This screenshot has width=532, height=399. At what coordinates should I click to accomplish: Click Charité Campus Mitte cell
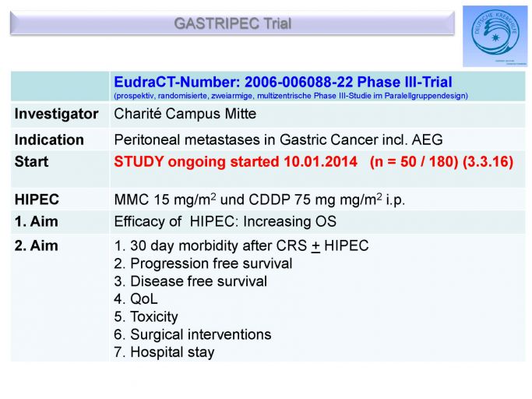tap(185, 114)
